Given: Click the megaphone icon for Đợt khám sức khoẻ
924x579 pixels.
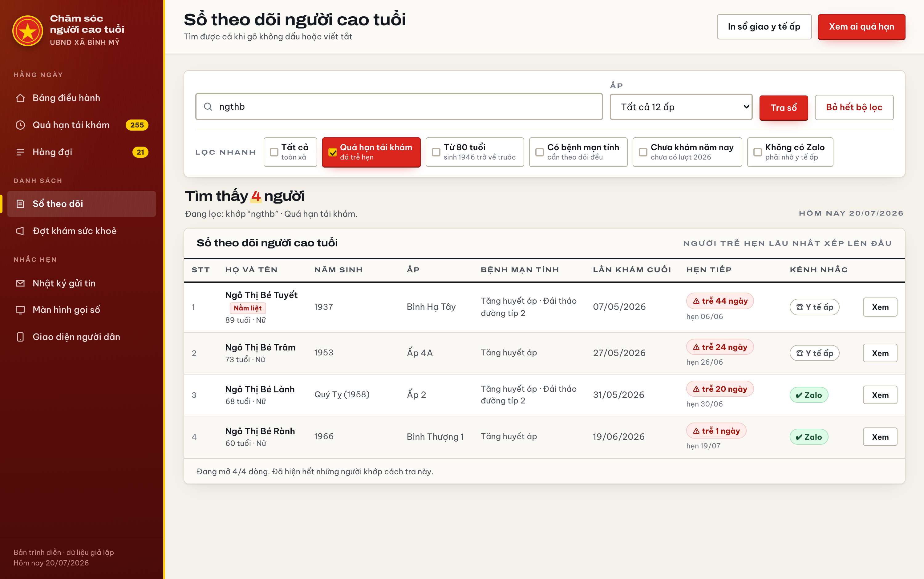Looking at the screenshot, I should 20,231.
